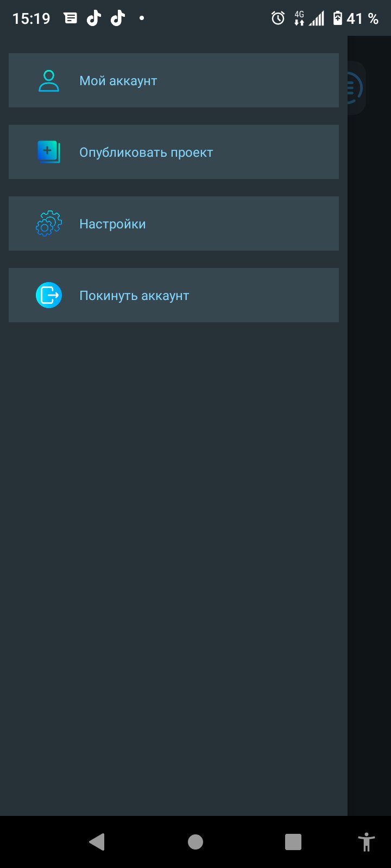Viewport: 391px width, 868px height.
Task: Tap the alarm clock status icon
Action: 278,18
